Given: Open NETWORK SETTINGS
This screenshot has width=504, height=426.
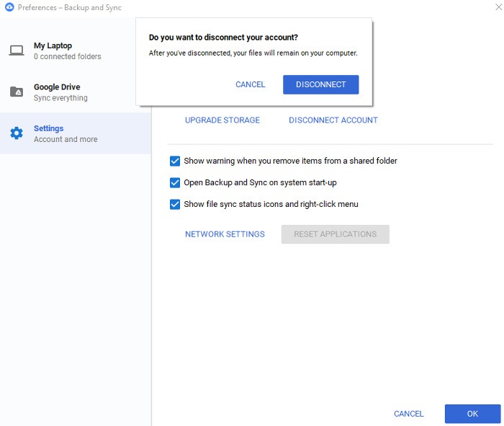Looking at the screenshot, I should [225, 234].
